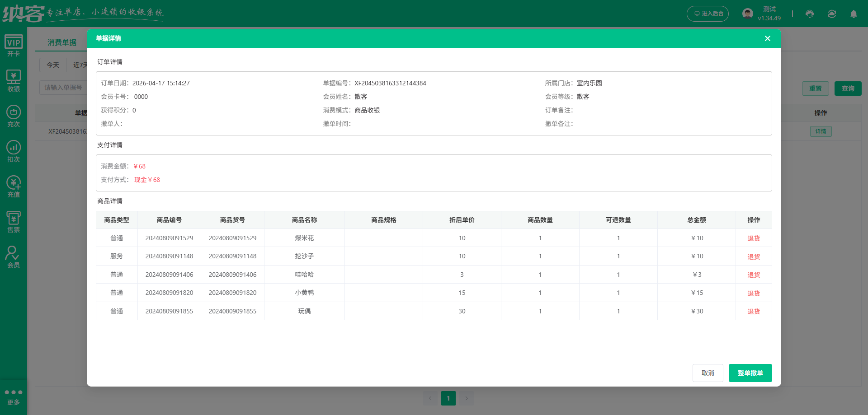The height and width of the screenshot is (415, 868).
Task: Click the 进入后台 backend button
Action: click(x=708, y=14)
